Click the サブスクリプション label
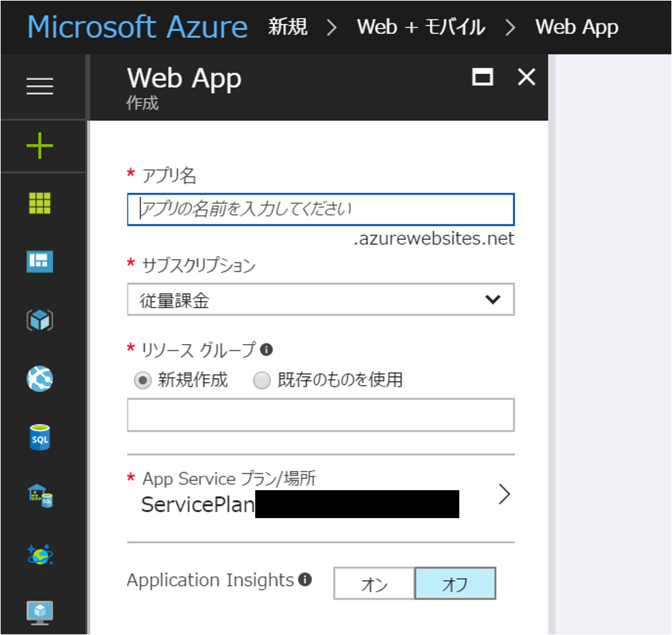This screenshot has height=635, width=672. click(199, 266)
